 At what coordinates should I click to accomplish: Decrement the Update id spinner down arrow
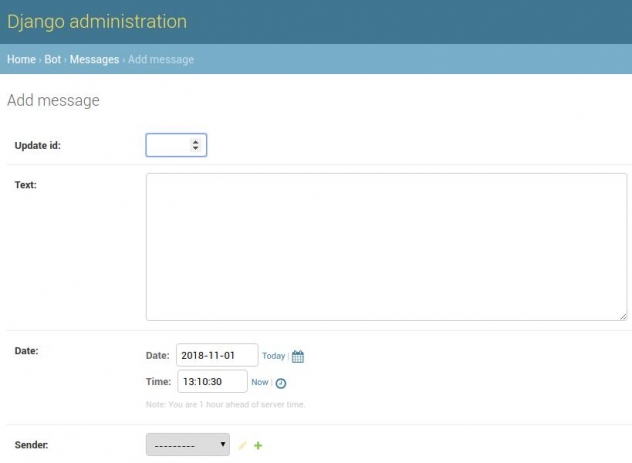(196, 149)
